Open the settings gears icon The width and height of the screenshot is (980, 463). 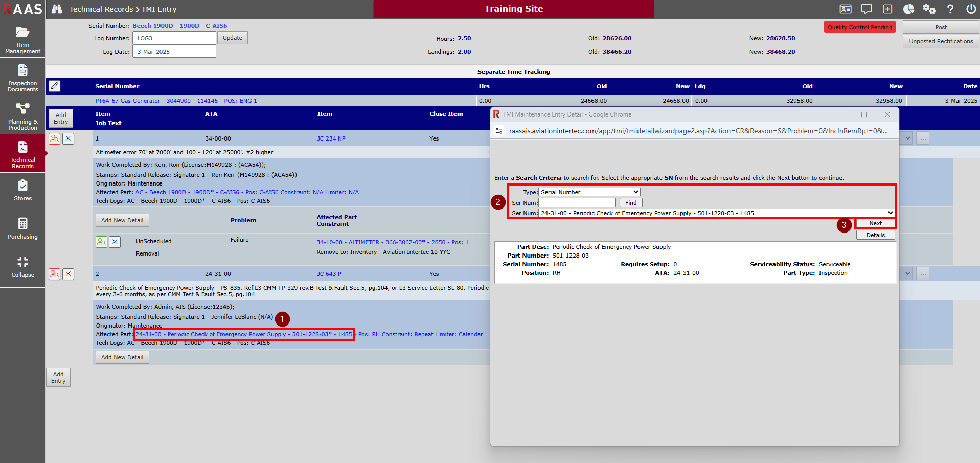(x=929, y=9)
